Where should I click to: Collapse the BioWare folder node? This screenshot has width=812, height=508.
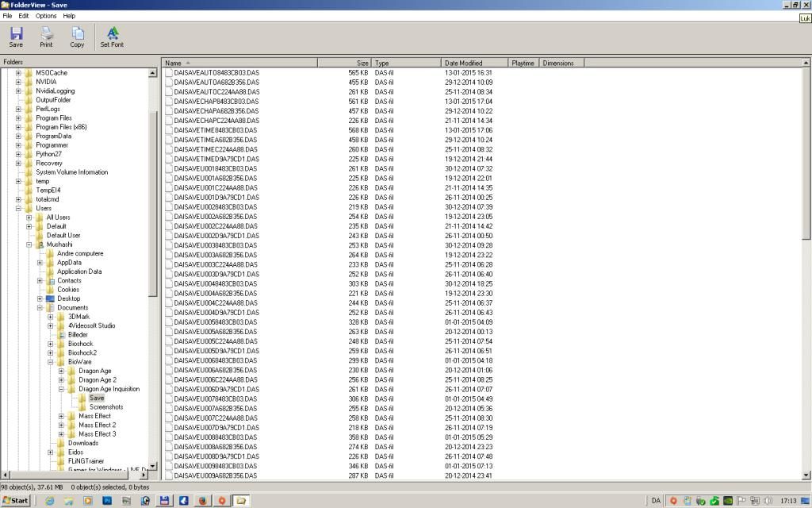pyautogui.click(x=51, y=362)
